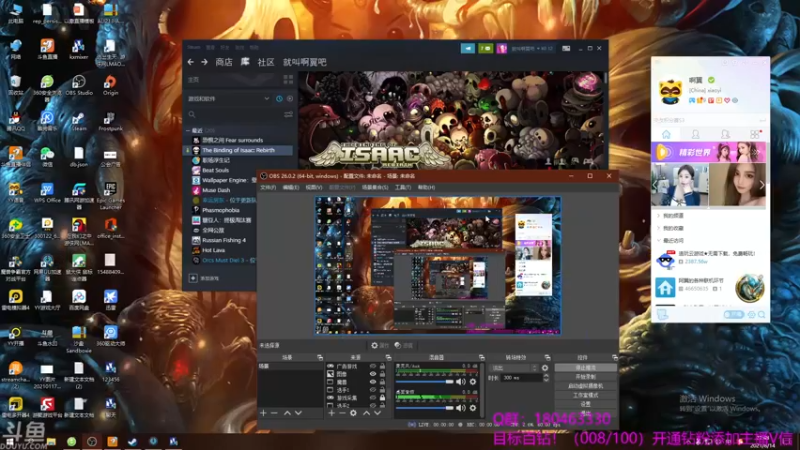Screen dimensions: 800x450
Task: Open the Frostpunk desktop shortcut
Action: coord(110,121)
